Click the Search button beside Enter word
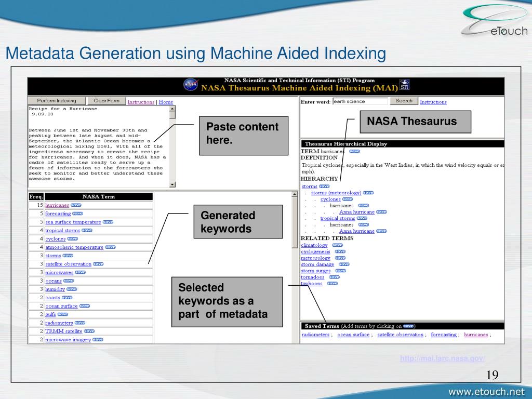The height and width of the screenshot is (399, 532). [x=404, y=101]
